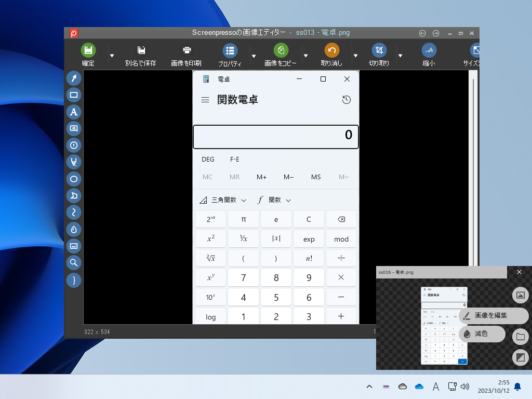The image size is (532, 399).
Task: Select the Rectangle drawing tool
Action: (74, 95)
